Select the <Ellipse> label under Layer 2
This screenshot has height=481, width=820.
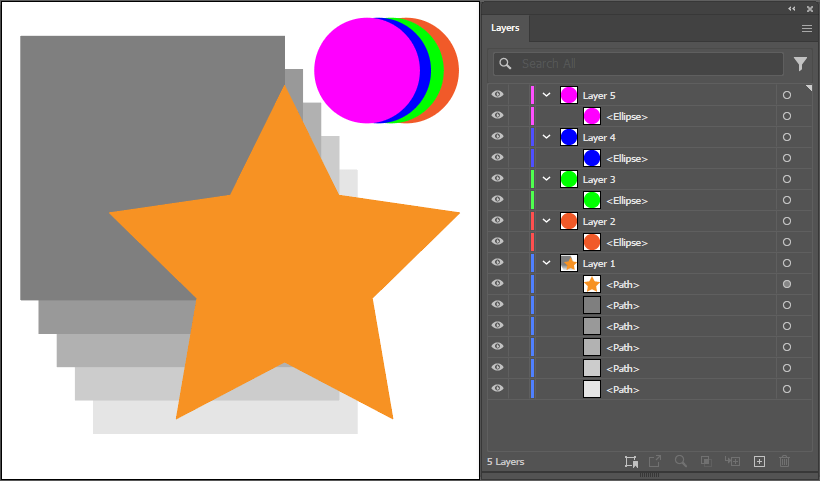click(627, 243)
